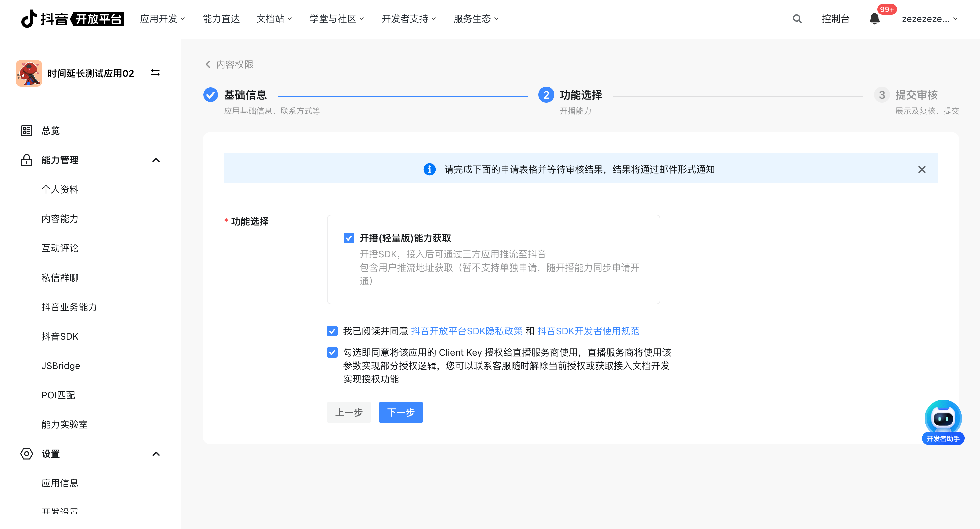This screenshot has width=980, height=529.
Task: Expand the 应用开发 dropdown menu
Action: click(x=162, y=19)
